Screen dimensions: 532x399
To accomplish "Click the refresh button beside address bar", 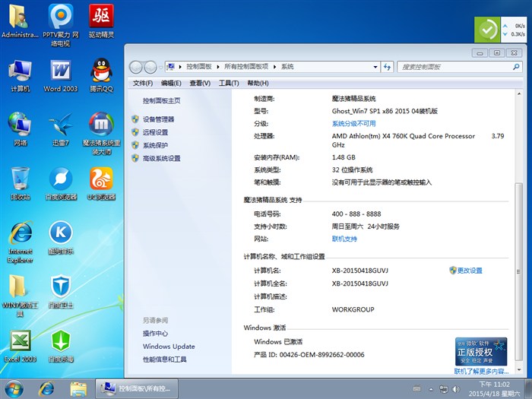I will coord(387,67).
